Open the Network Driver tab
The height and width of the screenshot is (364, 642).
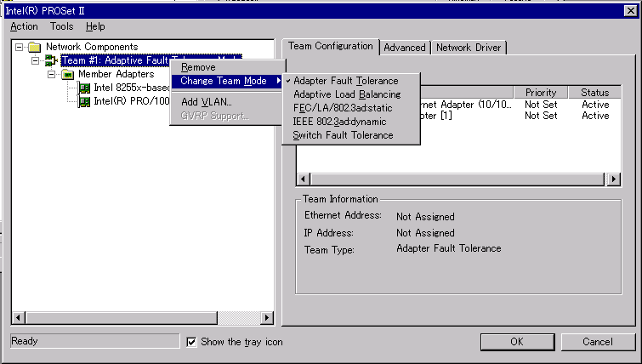[469, 48]
